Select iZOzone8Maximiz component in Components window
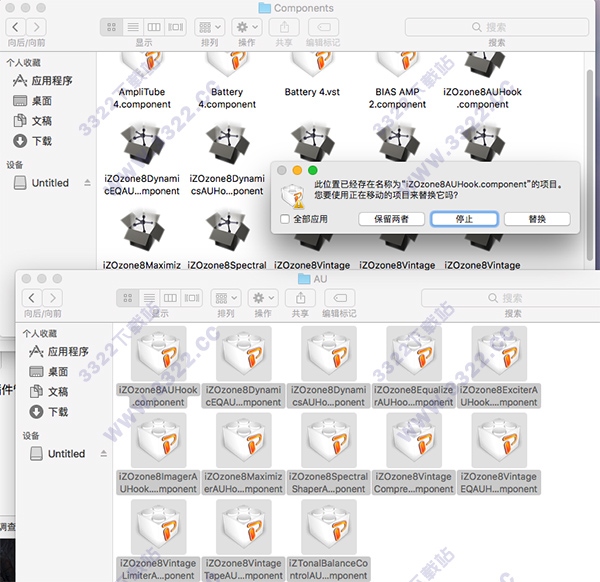This screenshot has width=600, height=582. [x=142, y=239]
